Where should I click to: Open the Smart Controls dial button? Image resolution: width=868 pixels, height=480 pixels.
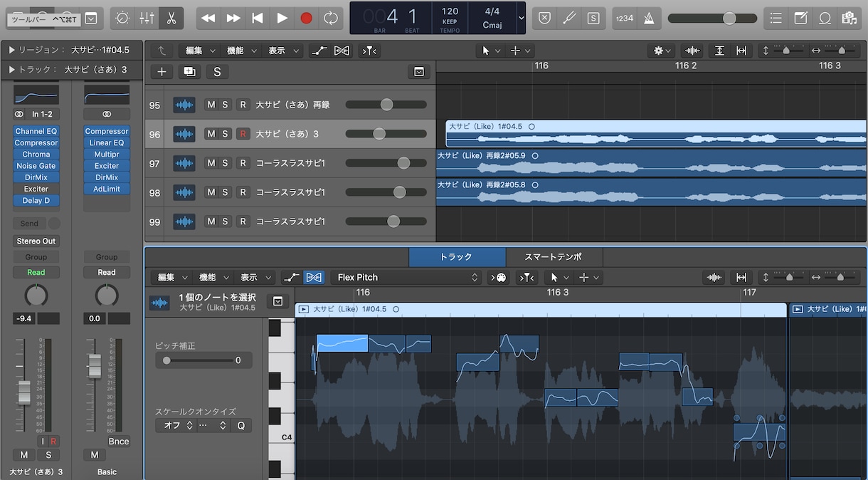click(x=122, y=19)
